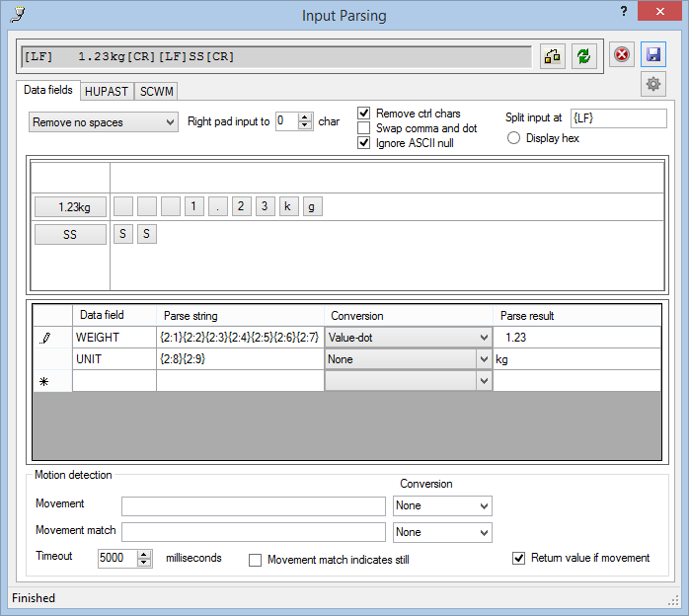
Task: Click the Movement input field
Action: (x=254, y=506)
